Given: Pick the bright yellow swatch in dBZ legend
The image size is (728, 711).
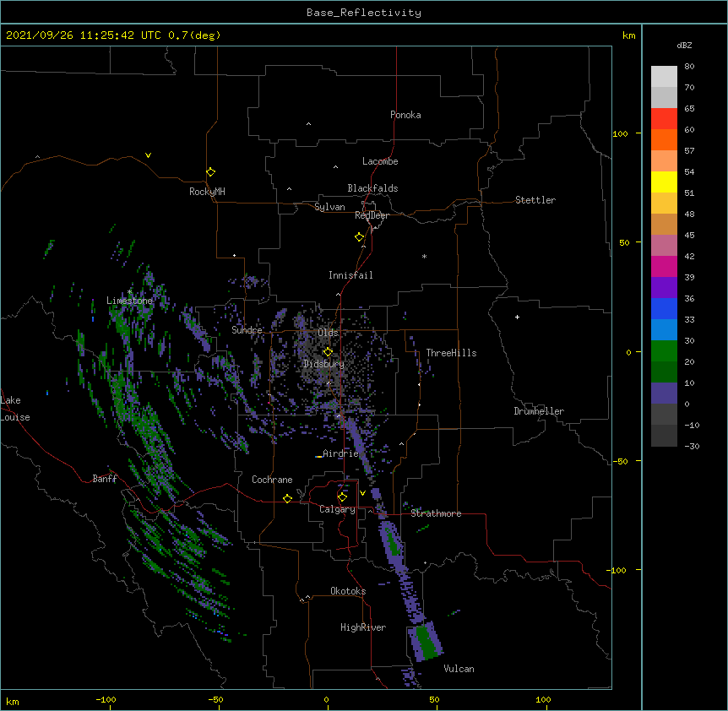Looking at the screenshot, I should [x=664, y=182].
